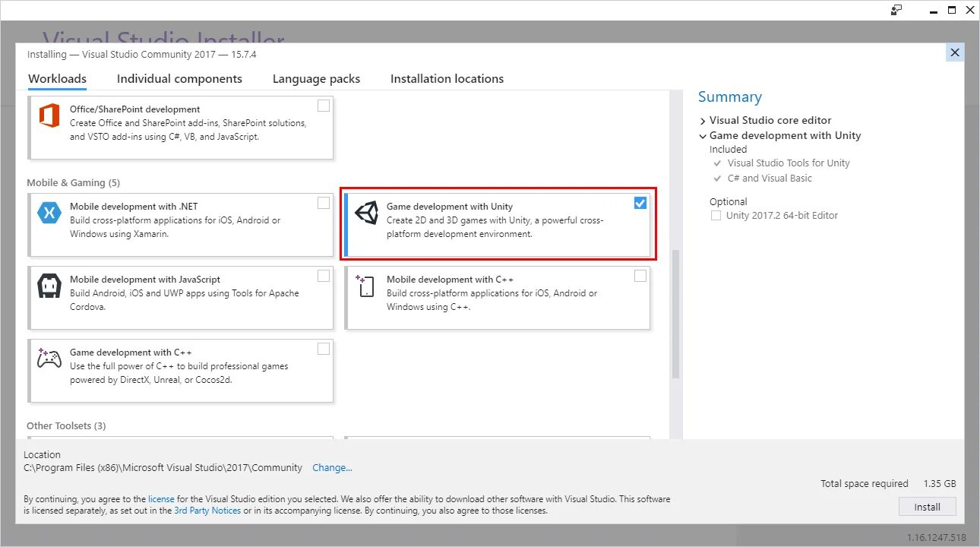980x547 pixels.
Task: Click the game controller C++ icon
Action: (49, 359)
